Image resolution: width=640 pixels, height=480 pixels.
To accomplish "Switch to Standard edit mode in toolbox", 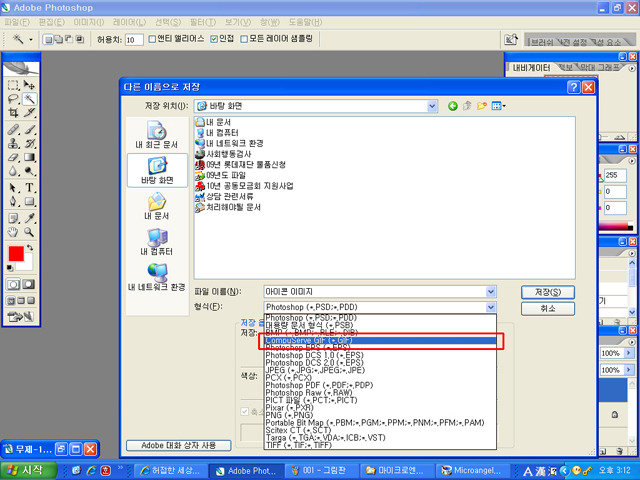I will [13, 284].
